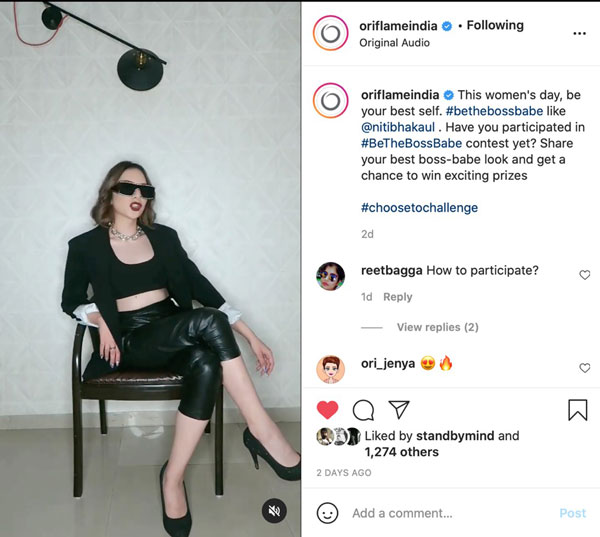600x537 pixels.
Task: Save post with the bookmark icon
Action: click(577, 410)
